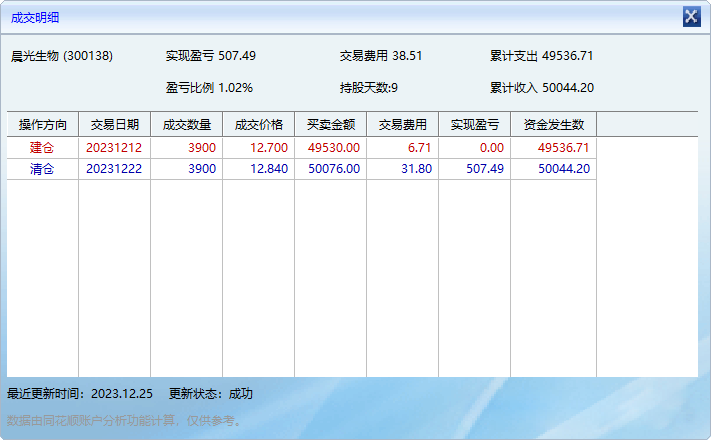Click the 交易费用 column header

click(x=402, y=125)
